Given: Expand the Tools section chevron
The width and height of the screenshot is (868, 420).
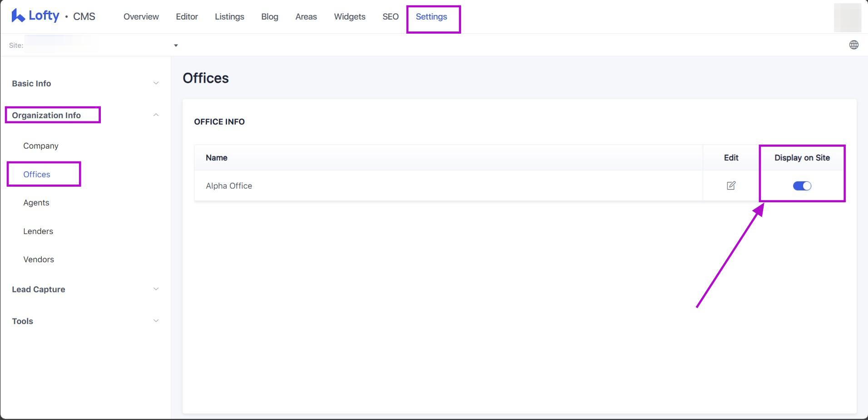Looking at the screenshot, I should [x=156, y=321].
